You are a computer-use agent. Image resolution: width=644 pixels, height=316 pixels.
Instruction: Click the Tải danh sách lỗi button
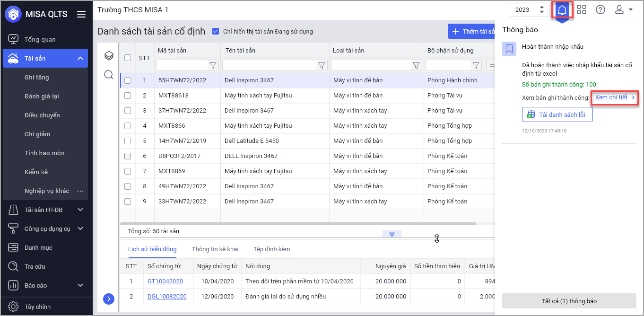click(x=557, y=114)
